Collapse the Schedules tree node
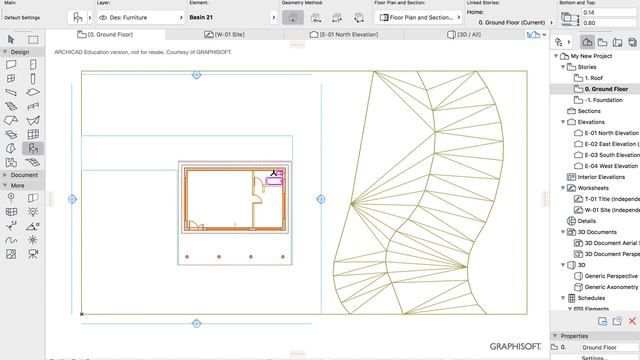Viewport: 640px width, 360px height. point(563,298)
